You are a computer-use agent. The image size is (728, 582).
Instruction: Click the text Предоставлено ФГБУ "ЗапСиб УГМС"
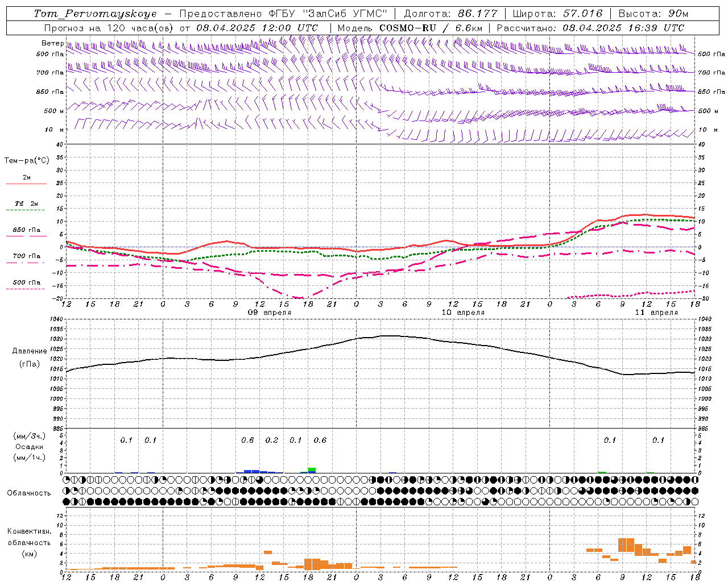tap(283, 14)
